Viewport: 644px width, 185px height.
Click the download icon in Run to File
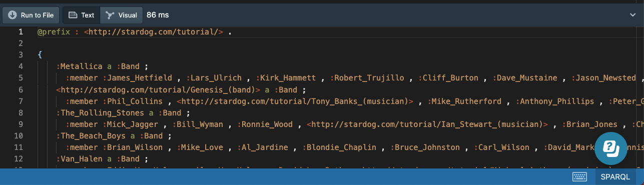pos(13,15)
